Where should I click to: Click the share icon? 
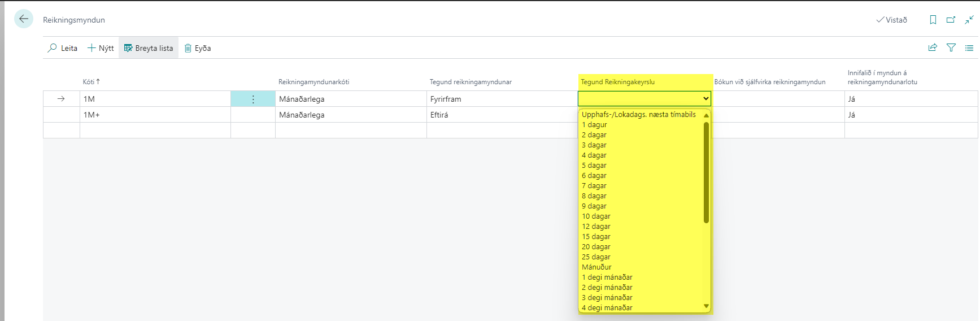(933, 48)
